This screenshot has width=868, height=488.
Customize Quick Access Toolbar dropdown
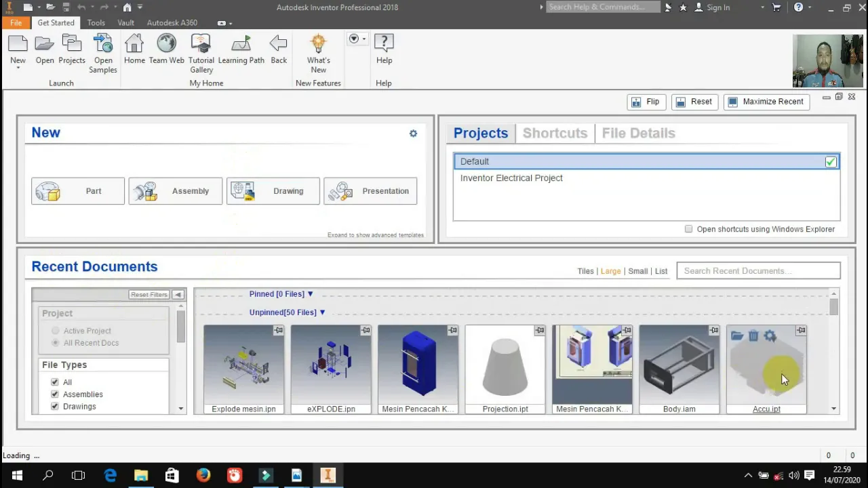[140, 7]
